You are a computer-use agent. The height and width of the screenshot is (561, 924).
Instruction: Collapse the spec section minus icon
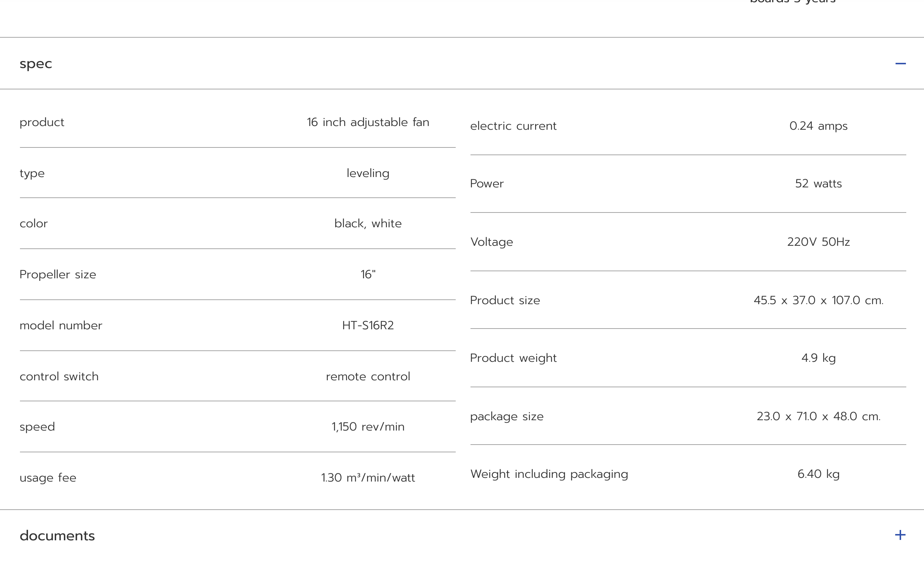click(x=900, y=64)
